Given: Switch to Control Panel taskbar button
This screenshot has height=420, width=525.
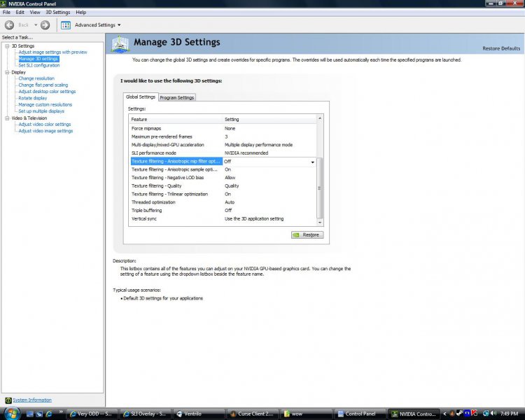Looking at the screenshot, I should 360,414.
